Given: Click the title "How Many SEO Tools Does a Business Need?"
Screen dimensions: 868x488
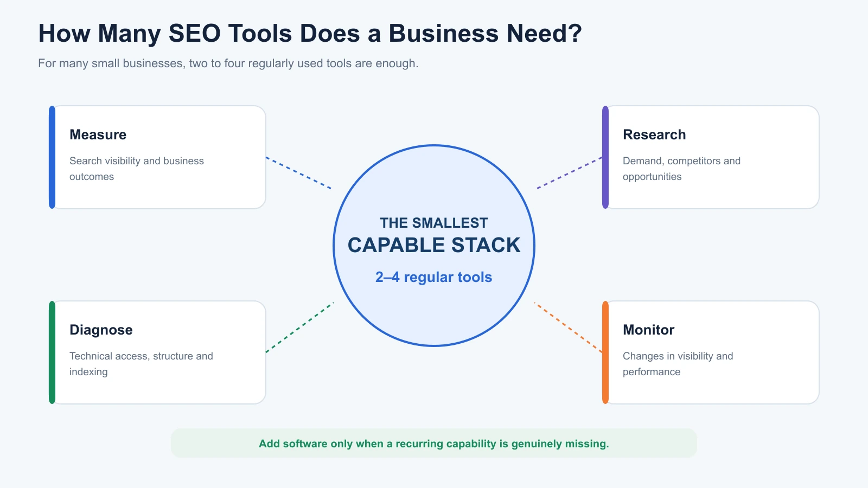Looking at the screenshot, I should click(x=310, y=34).
